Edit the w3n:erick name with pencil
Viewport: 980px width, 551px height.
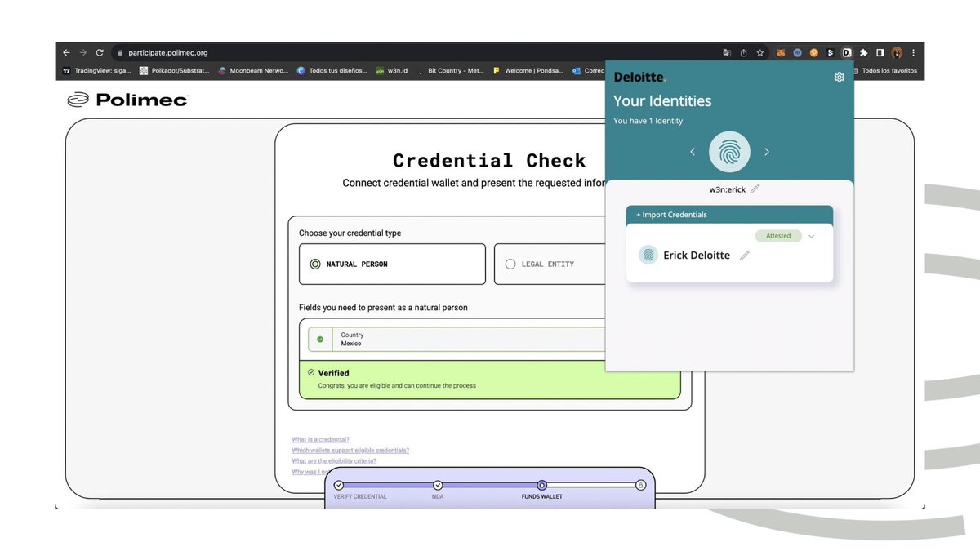(755, 189)
